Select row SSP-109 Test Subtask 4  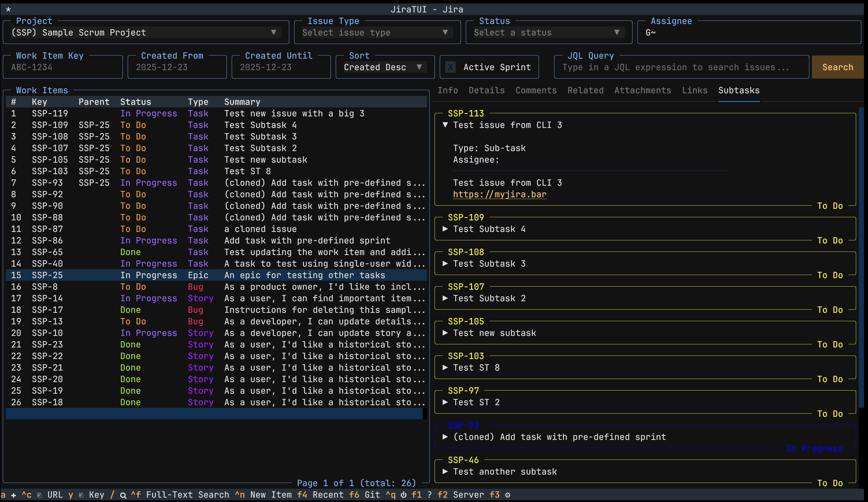click(216, 125)
